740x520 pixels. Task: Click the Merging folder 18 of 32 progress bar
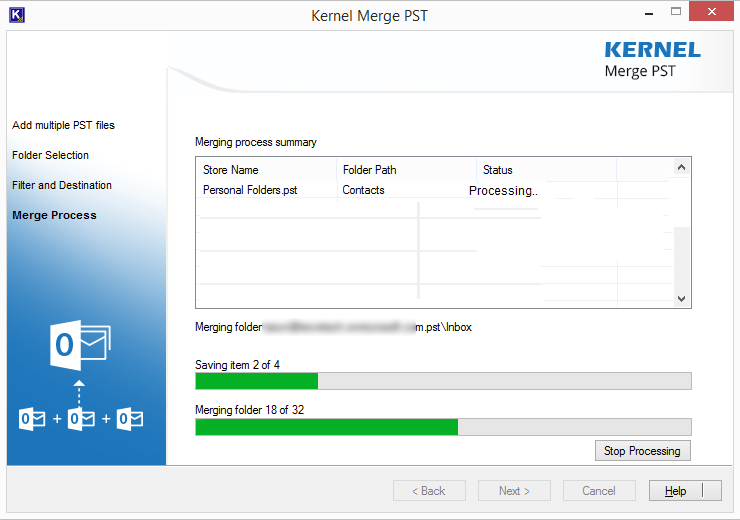pyautogui.click(x=443, y=427)
